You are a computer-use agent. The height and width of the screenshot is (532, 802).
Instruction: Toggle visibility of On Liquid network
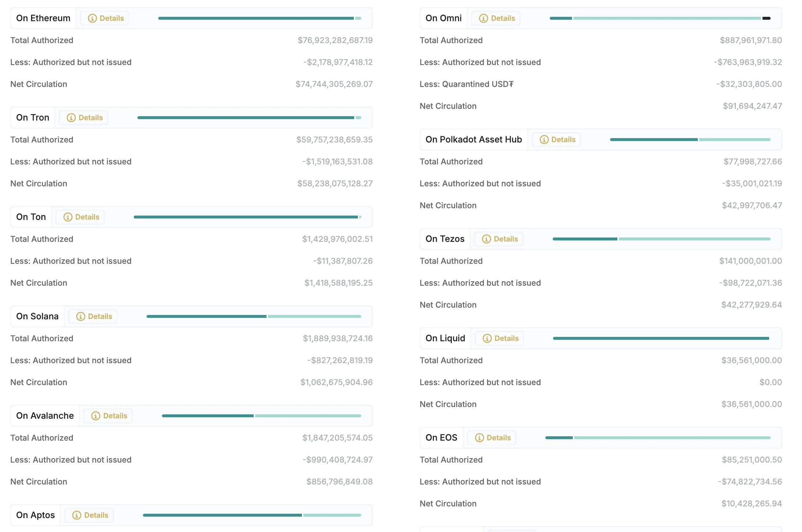pos(445,337)
